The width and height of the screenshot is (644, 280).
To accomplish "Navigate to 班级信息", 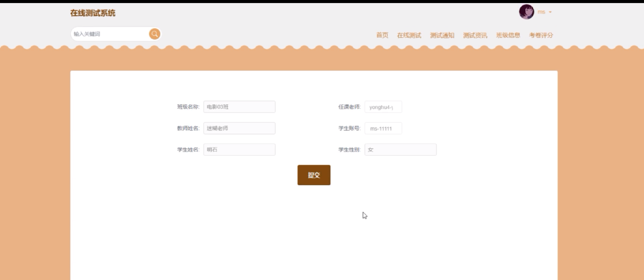I will point(508,35).
